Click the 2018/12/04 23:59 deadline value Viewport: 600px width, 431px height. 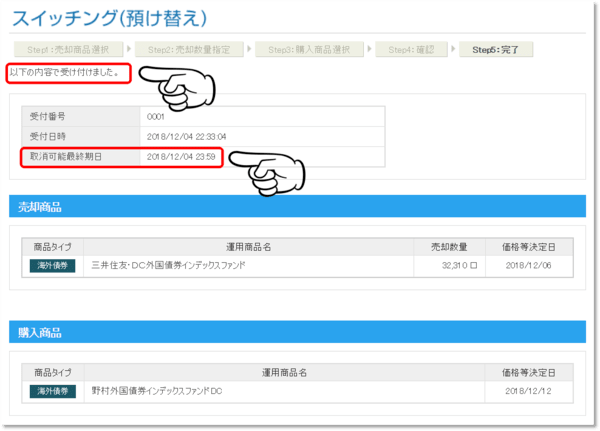click(181, 157)
